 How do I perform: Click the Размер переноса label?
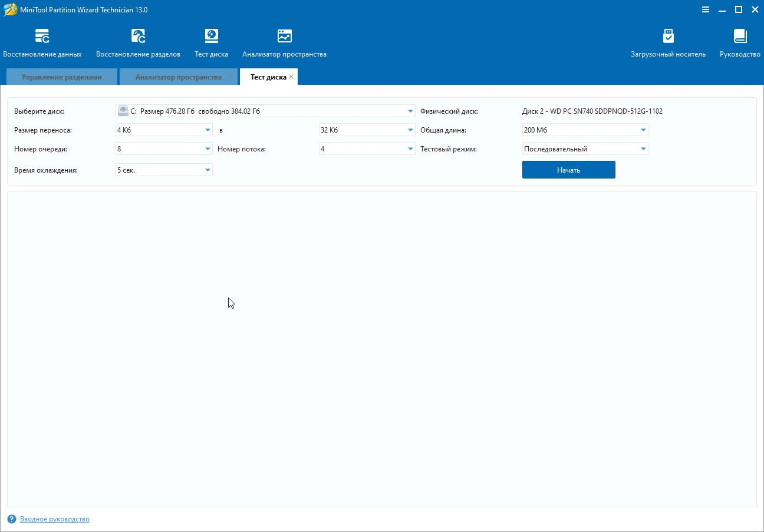coord(42,130)
